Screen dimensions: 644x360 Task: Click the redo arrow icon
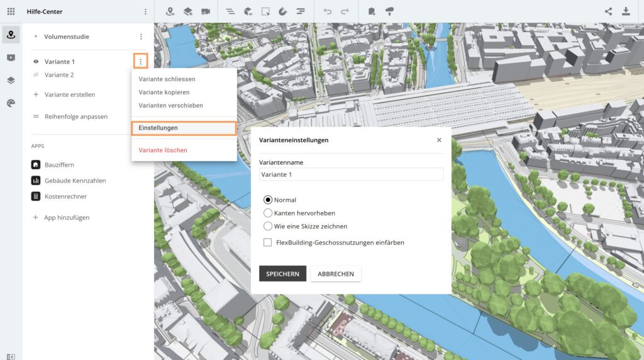(345, 11)
